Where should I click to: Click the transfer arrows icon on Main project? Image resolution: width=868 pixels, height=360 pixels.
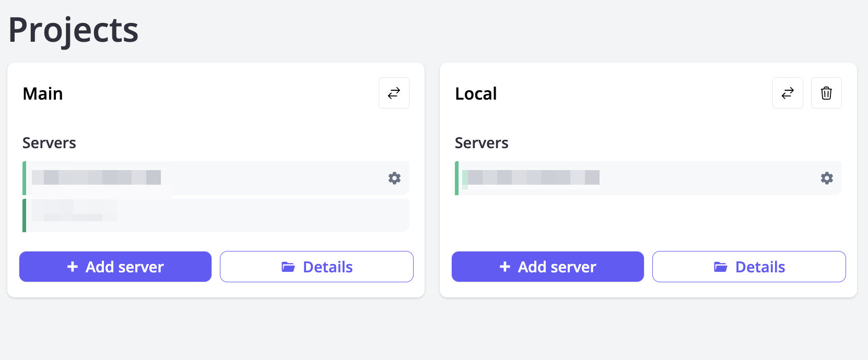pos(394,93)
